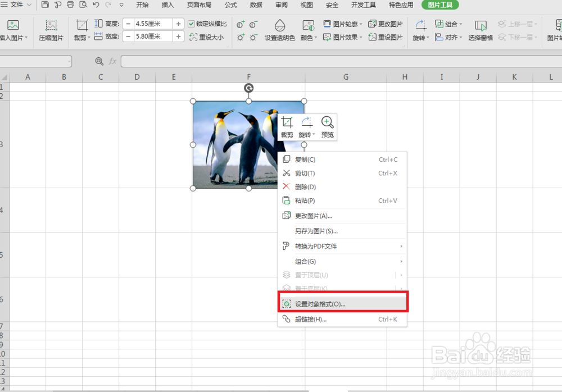Image resolution: width=562 pixels, height=392 pixels.
Task: Switch to the 公式 tab
Action: (x=231, y=4)
